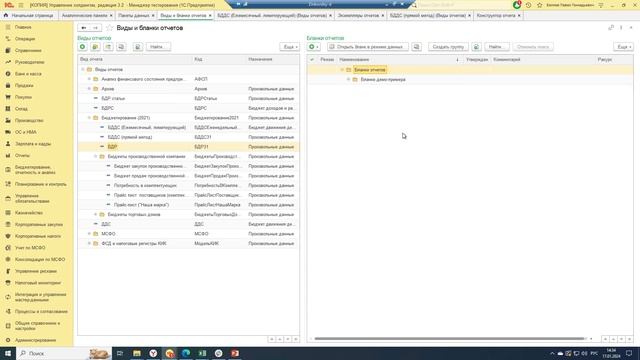Open Продажи section in sidebar
The width and height of the screenshot is (640, 360).
click(x=24, y=85)
